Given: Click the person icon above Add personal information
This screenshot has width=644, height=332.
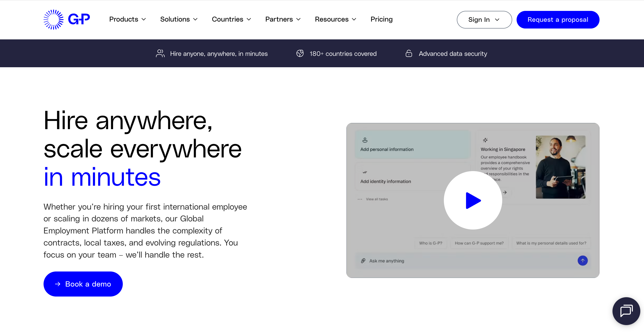Looking at the screenshot, I should (365, 140).
